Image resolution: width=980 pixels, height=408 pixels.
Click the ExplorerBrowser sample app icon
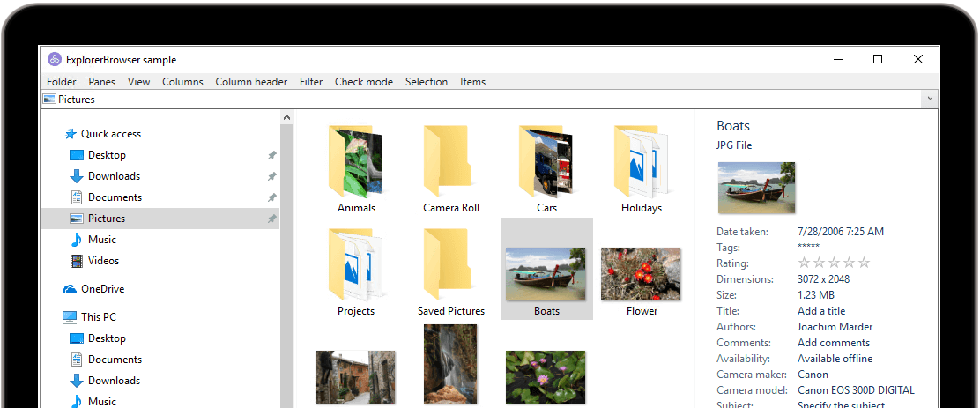55,60
